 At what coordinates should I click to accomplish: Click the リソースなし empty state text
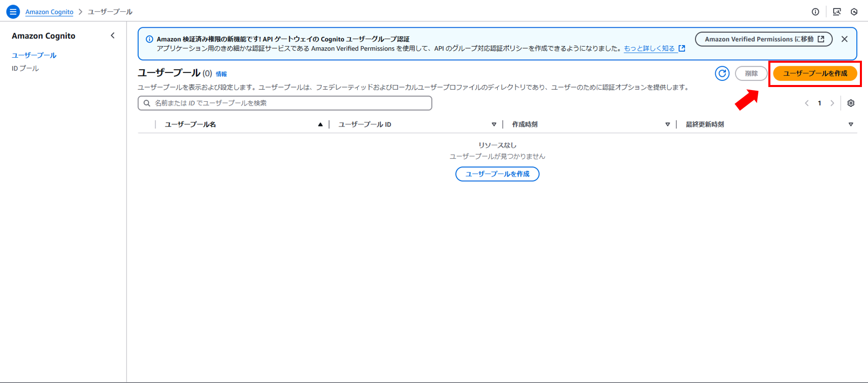tap(497, 145)
